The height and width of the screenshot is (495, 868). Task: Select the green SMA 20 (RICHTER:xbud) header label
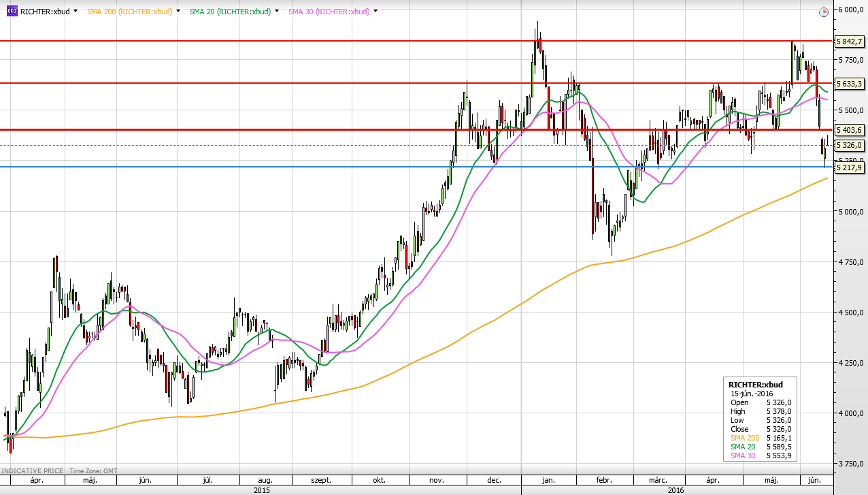point(230,12)
